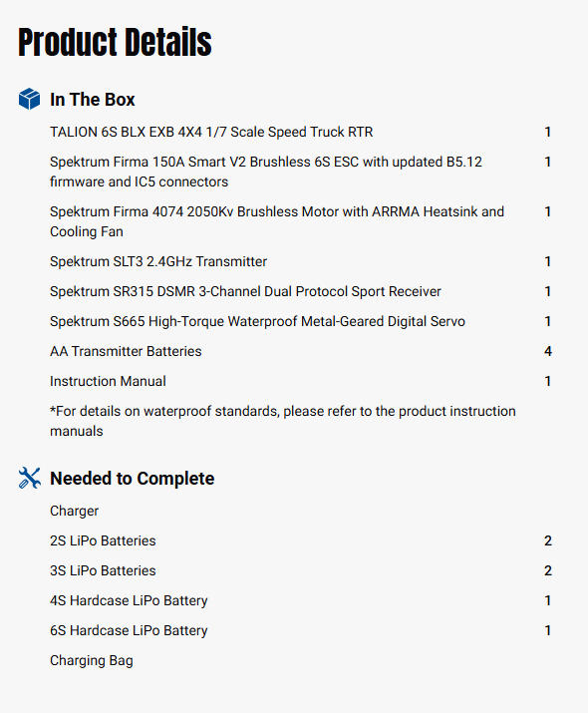588x713 pixels.
Task: Click the waterproof standards footnote text
Action: point(283,421)
